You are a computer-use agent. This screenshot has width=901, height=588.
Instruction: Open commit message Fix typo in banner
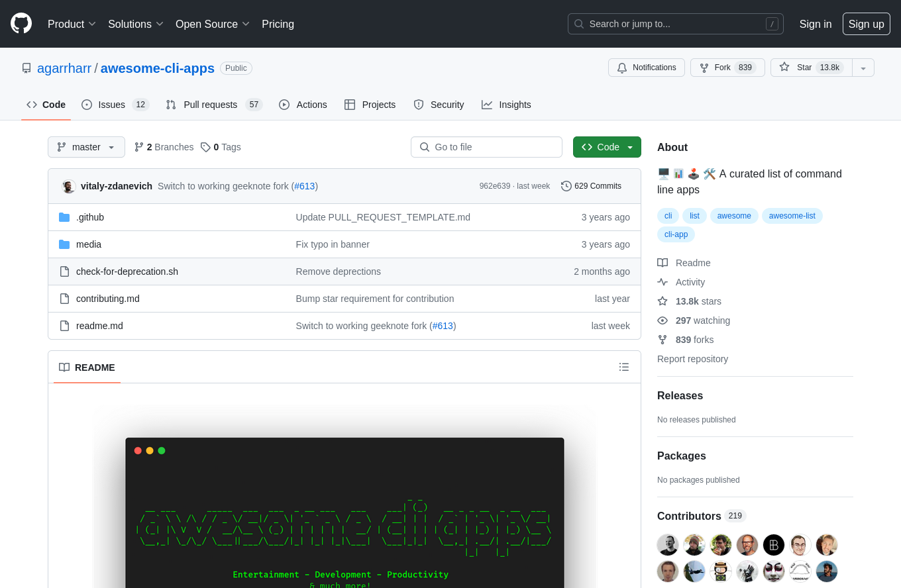coord(333,244)
